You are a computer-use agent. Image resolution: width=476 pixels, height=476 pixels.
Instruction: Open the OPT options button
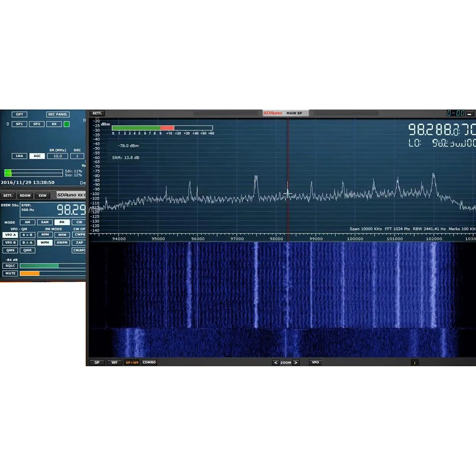click(x=20, y=114)
